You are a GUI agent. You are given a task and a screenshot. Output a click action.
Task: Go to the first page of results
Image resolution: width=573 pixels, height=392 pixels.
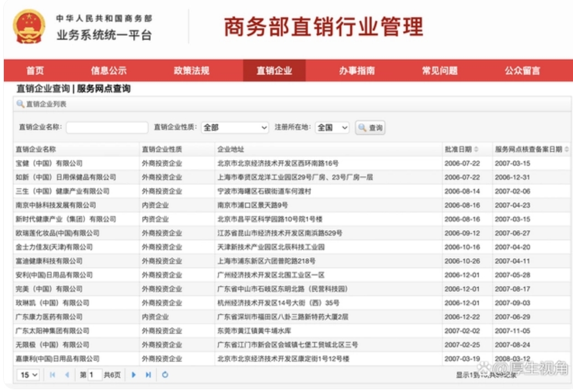pyautogui.click(x=52, y=375)
